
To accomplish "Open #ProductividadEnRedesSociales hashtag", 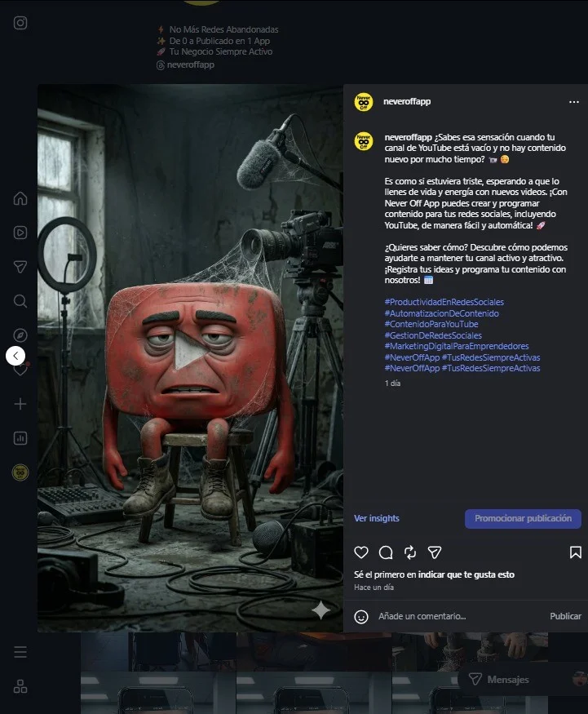I will point(444,302).
